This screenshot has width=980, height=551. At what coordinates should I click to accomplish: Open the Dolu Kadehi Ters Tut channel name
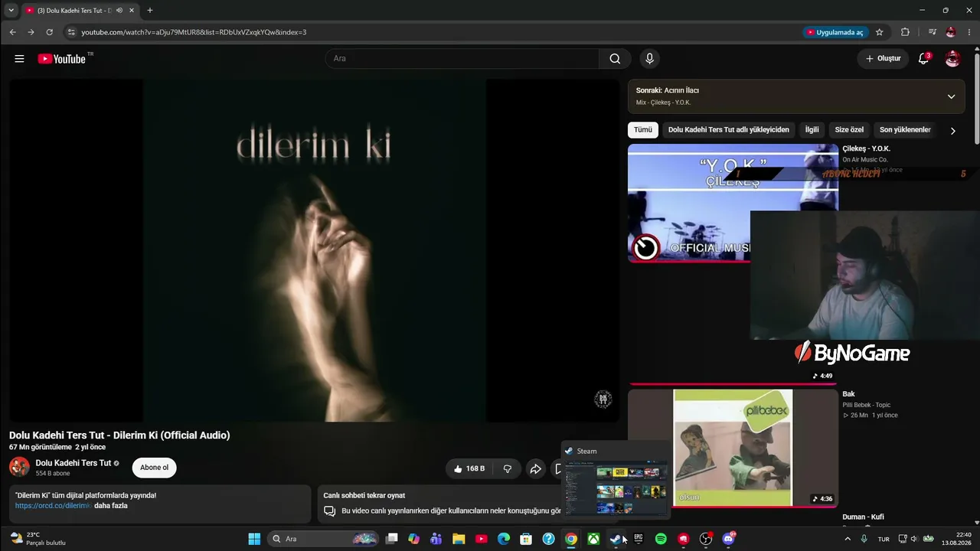click(x=73, y=463)
